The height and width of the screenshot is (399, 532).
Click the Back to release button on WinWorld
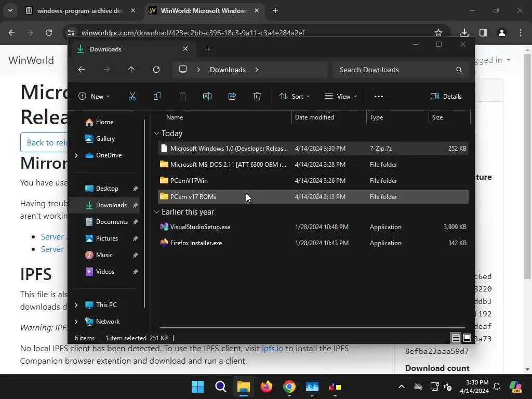[44, 142]
